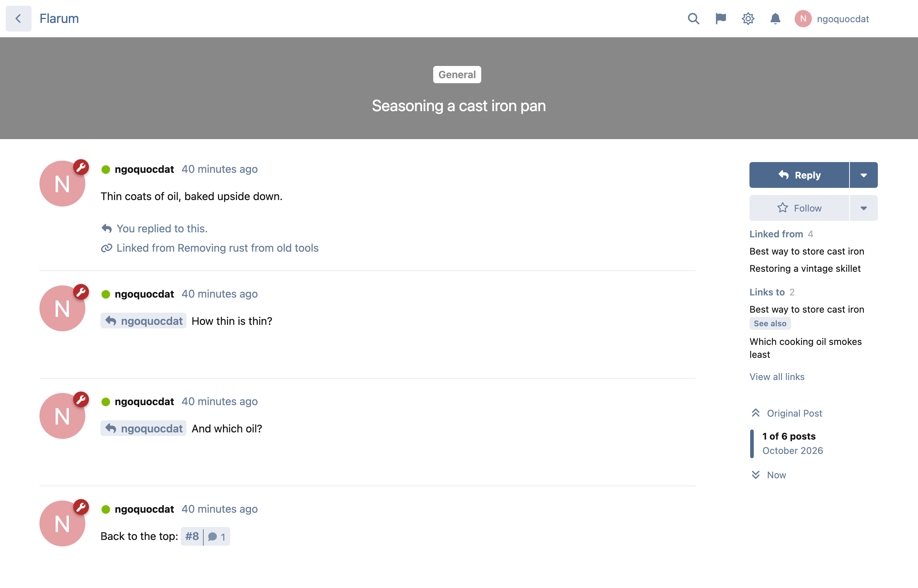Click the General tag label
918x588 pixels.
(x=457, y=75)
